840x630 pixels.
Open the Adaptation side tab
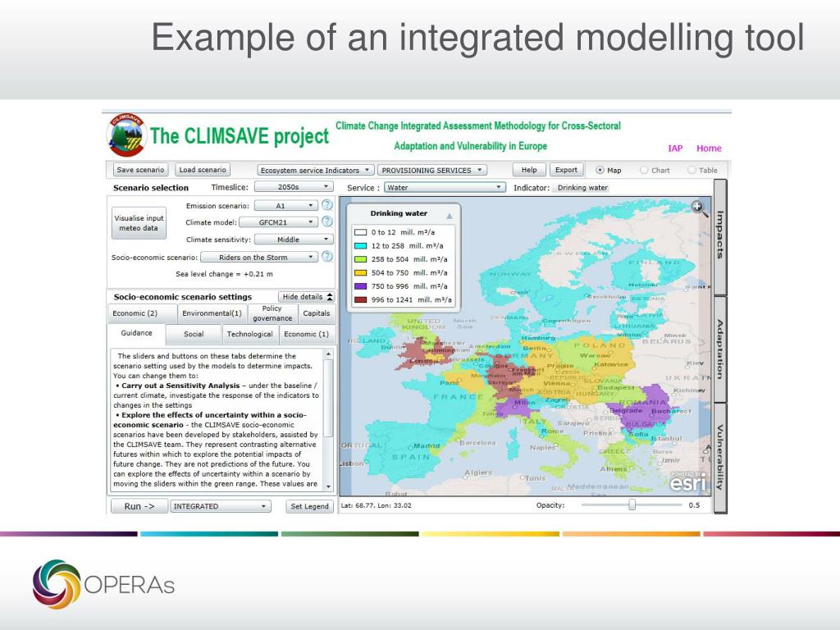pyautogui.click(x=720, y=349)
